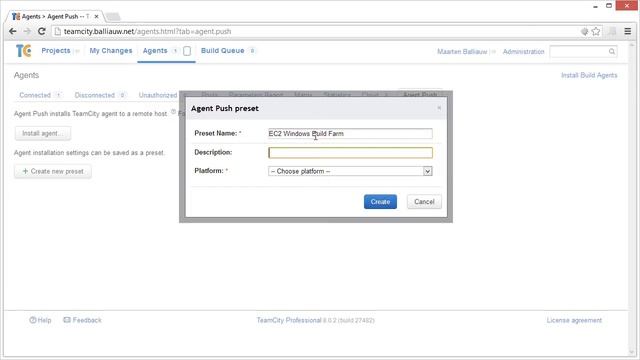Close the Agent Push preset dialog

(x=439, y=108)
